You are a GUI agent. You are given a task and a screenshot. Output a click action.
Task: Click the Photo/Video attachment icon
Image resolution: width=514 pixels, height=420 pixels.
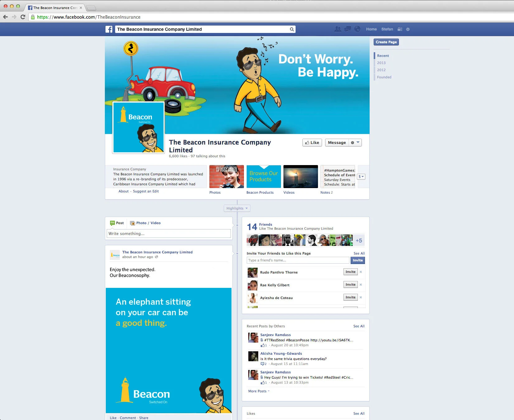[x=133, y=223]
